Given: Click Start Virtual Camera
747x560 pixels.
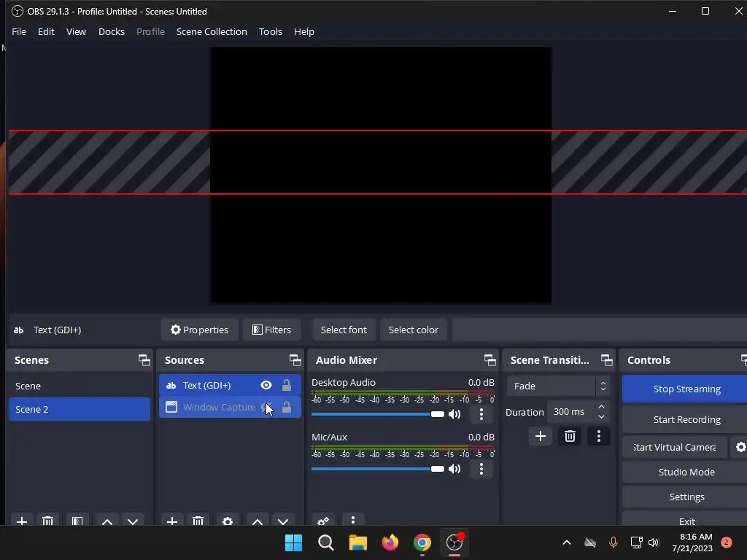Looking at the screenshot, I should pos(675,447).
